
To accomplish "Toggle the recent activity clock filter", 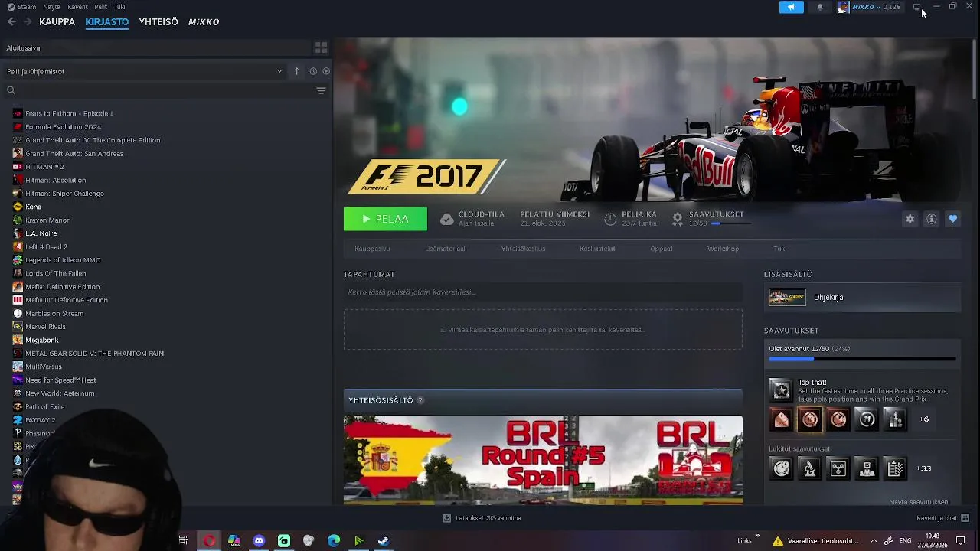I will tap(313, 71).
